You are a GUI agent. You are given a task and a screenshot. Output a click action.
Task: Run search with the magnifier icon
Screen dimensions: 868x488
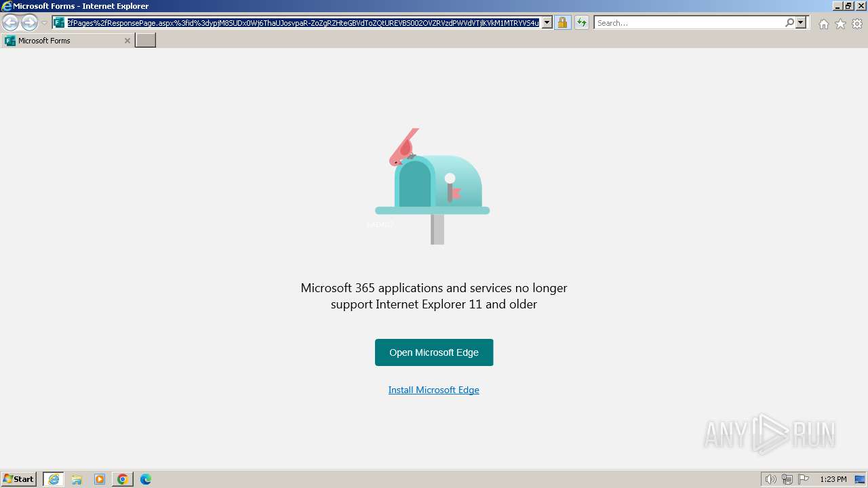coord(789,23)
